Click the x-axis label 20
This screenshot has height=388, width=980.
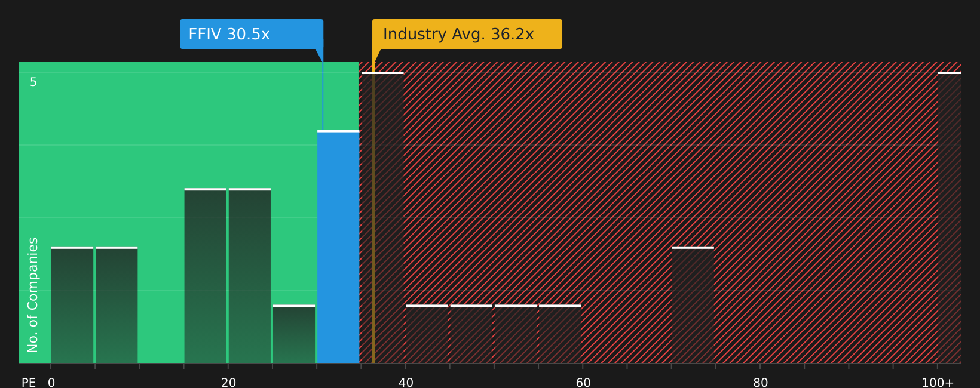pyautogui.click(x=229, y=383)
